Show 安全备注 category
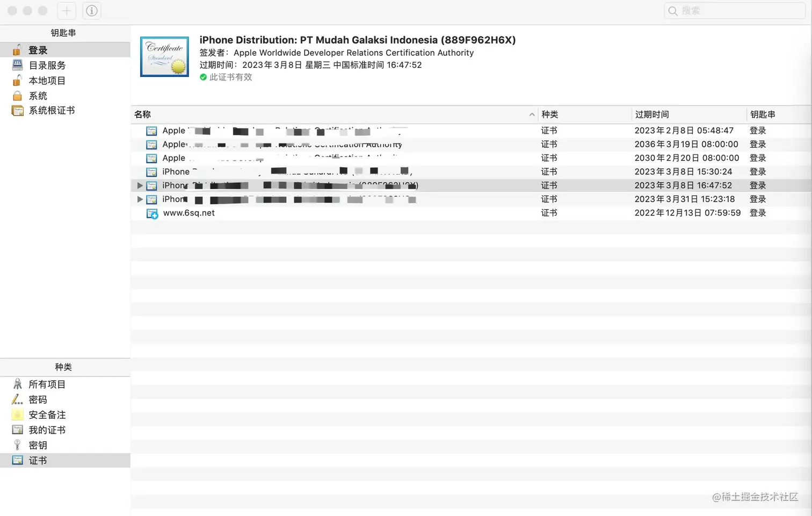 point(65,415)
